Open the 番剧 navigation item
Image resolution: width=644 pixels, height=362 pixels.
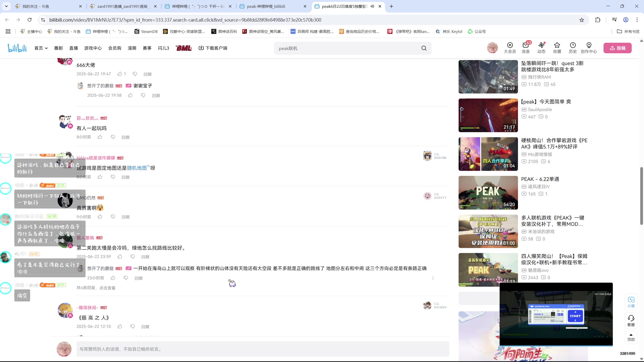click(x=58, y=48)
